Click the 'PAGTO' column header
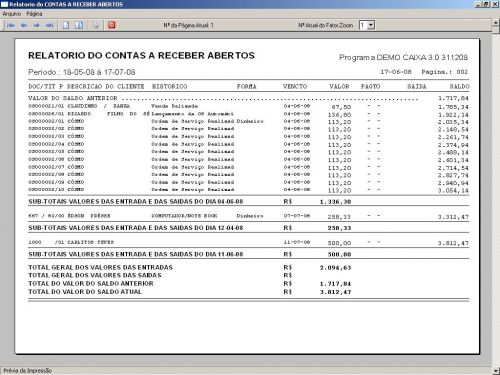This screenshot has width=500, height=375. point(371,87)
